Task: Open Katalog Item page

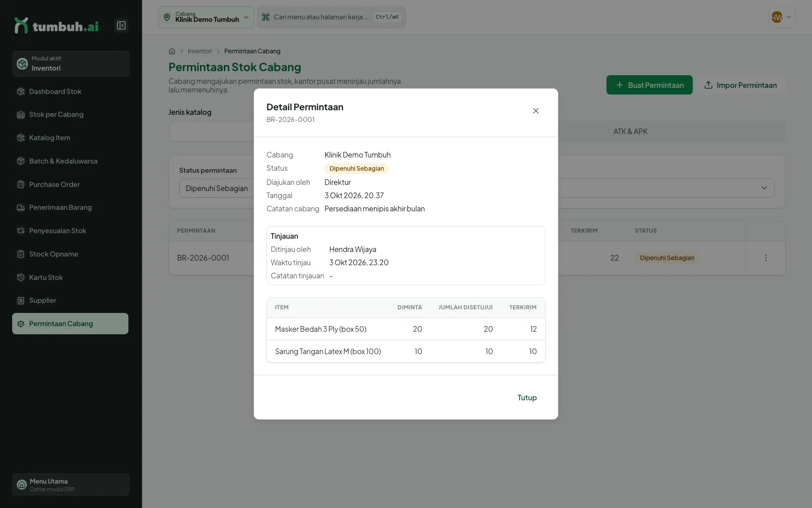Action: pyautogui.click(x=71, y=138)
